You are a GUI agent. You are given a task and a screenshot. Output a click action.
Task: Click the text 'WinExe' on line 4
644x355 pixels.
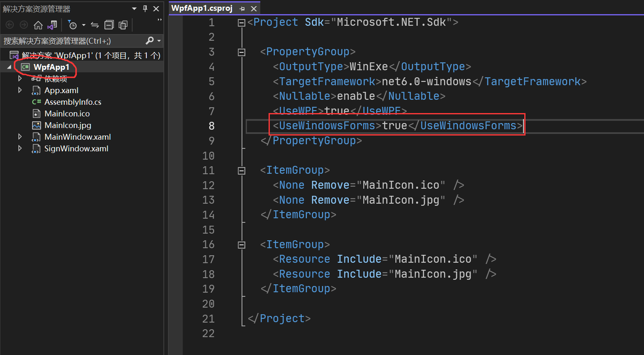[x=368, y=67]
